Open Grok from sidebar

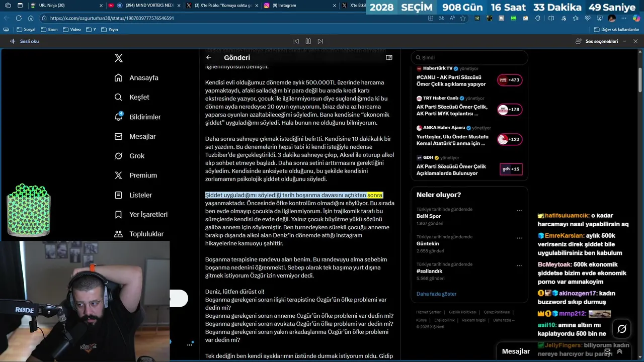[x=129, y=156]
